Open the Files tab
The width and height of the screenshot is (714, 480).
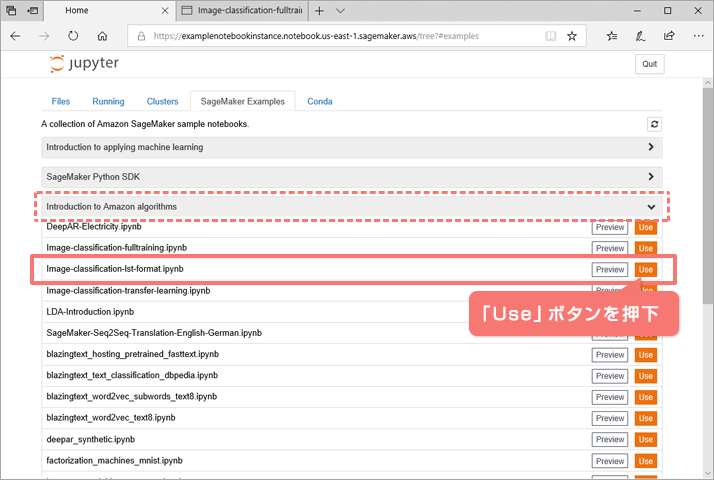pyautogui.click(x=61, y=101)
